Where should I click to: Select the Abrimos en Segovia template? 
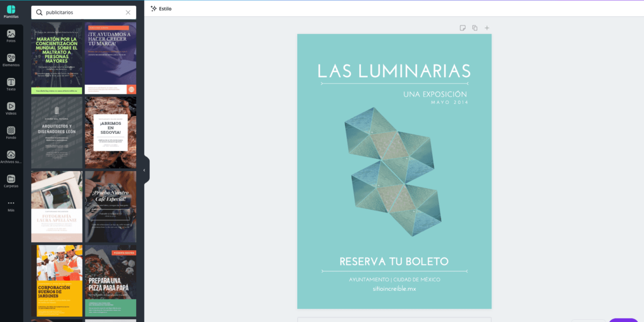pos(111,133)
